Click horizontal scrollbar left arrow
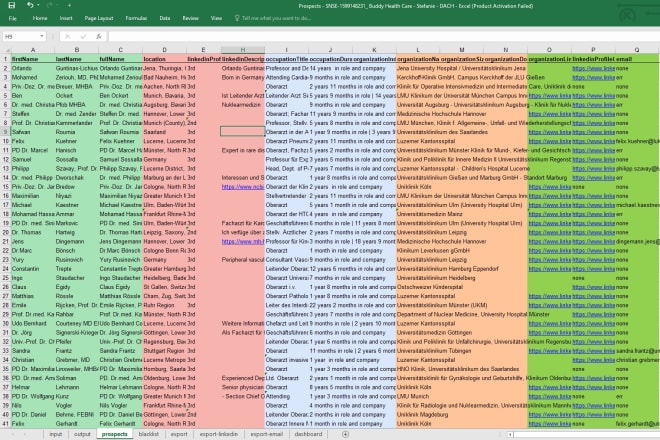The width and height of the screenshot is (660, 440). (x=510, y=435)
